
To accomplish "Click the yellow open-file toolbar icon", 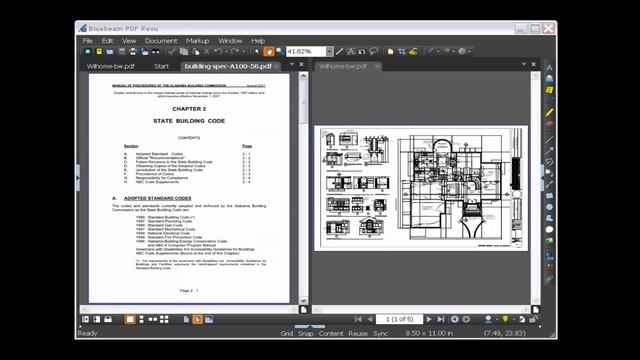I will point(99,51).
